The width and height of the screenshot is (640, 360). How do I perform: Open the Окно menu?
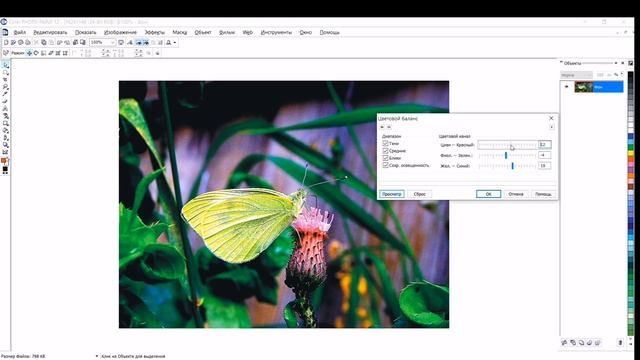(x=306, y=32)
